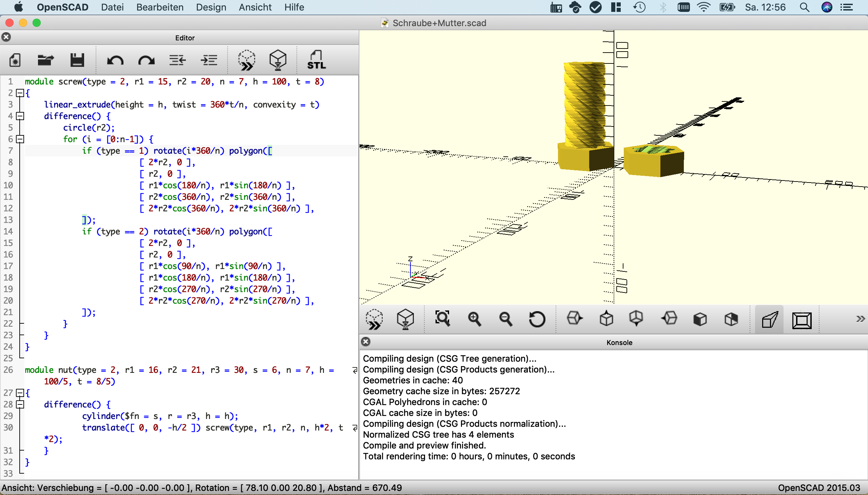
Task: Collapse the code block at line 2
Action: pyautogui.click(x=20, y=93)
